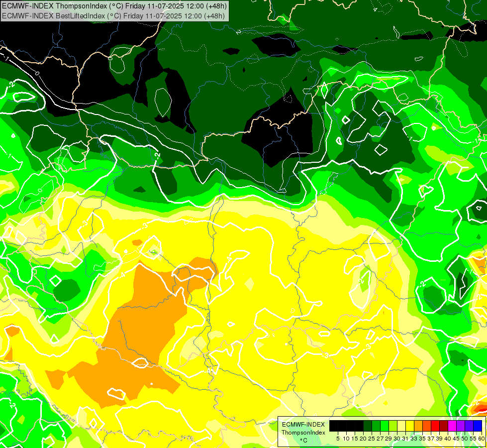The width and height of the screenshot is (487, 448).
Task: Select the purple 45–50 legend swatch
Action: [x=461, y=426]
